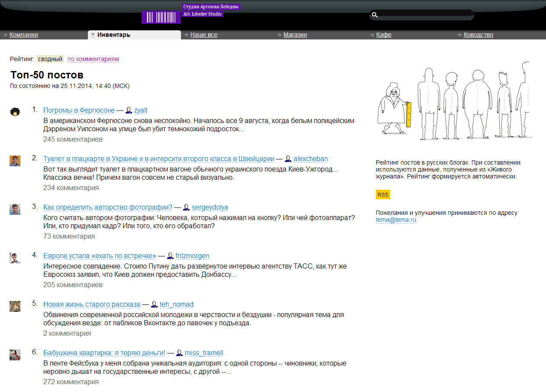Click the measuring people illustration

(454, 101)
